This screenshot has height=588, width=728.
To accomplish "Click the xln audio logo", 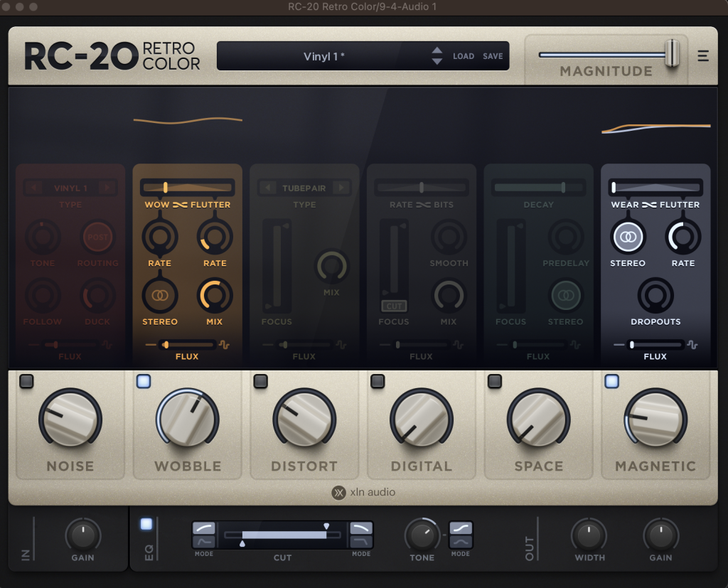I will coord(363,493).
